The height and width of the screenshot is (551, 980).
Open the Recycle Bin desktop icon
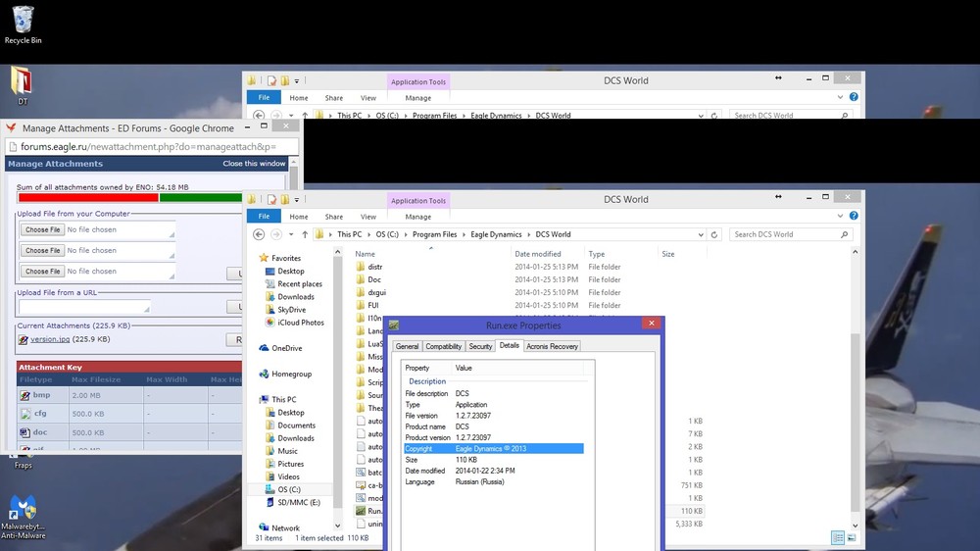24,25
